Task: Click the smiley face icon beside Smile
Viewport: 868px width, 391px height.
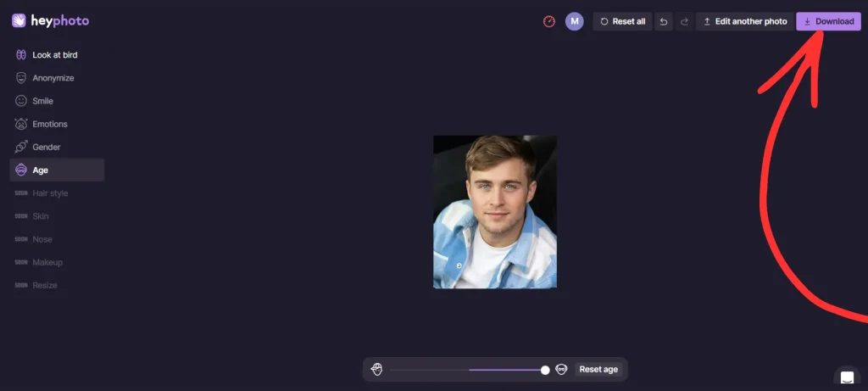Action: (x=21, y=101)
